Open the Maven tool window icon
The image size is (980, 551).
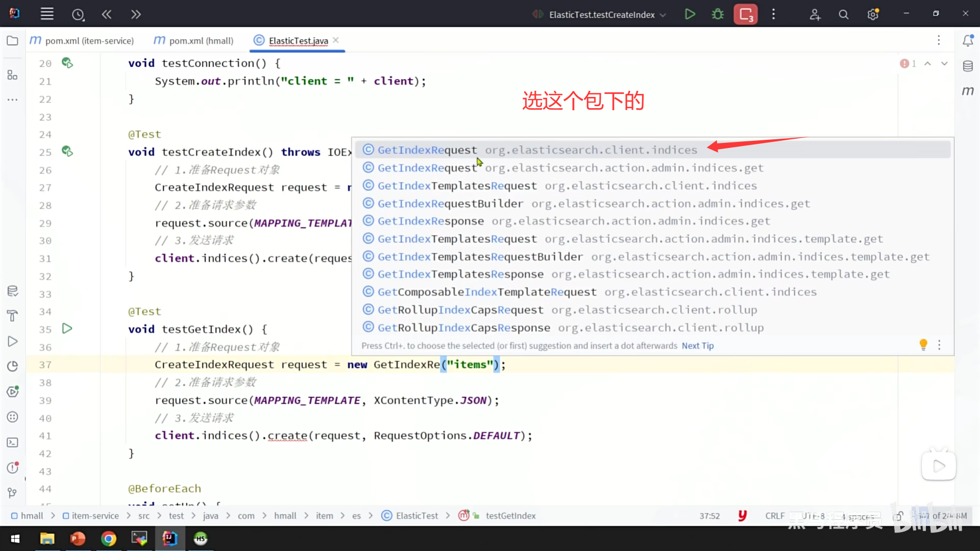[x=968, y=91]
